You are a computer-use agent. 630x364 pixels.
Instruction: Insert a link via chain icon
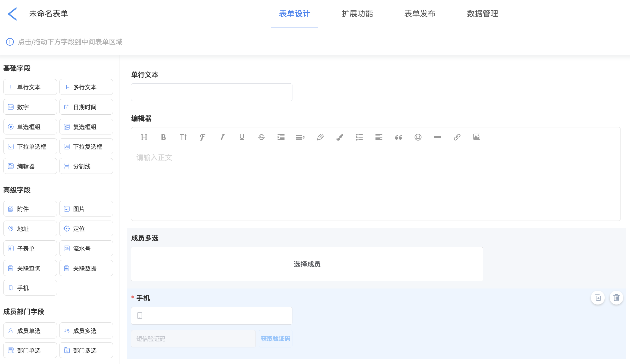pos(457,137)
